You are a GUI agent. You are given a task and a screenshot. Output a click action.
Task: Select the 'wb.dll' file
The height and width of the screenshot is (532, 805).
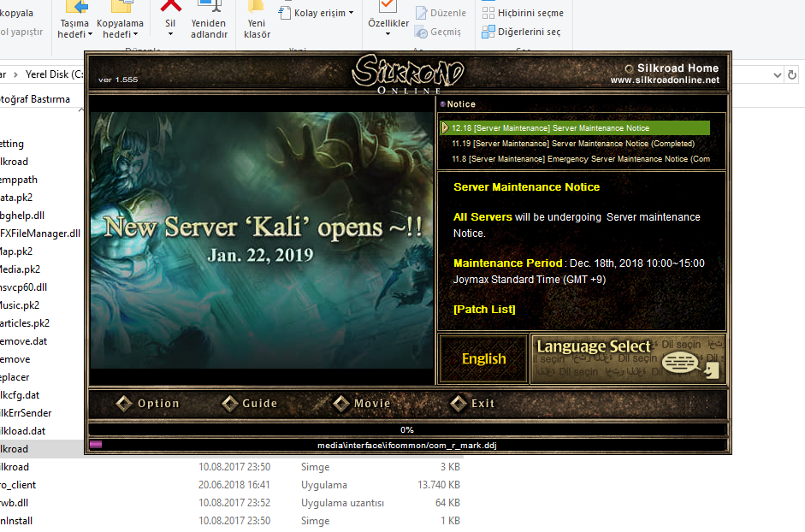click(x=15, y=503)
